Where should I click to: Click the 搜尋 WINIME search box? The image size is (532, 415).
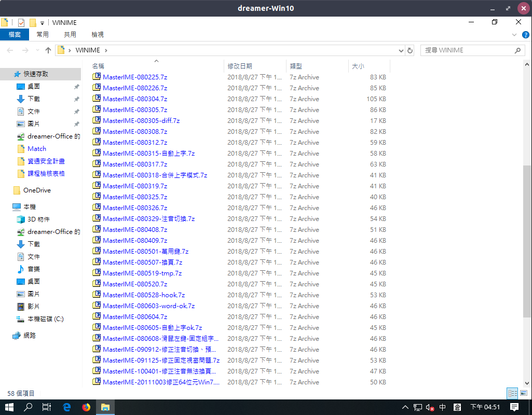point(467,50)
